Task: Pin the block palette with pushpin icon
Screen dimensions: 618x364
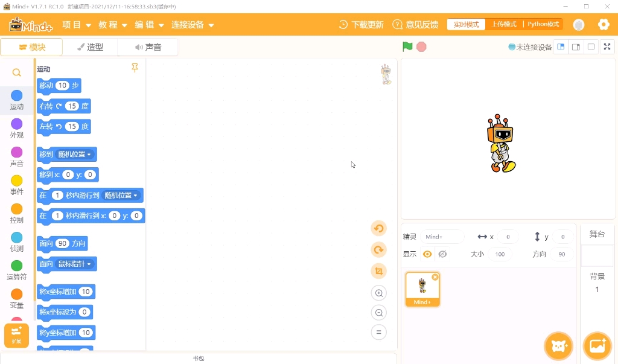Action: (135, 68)
